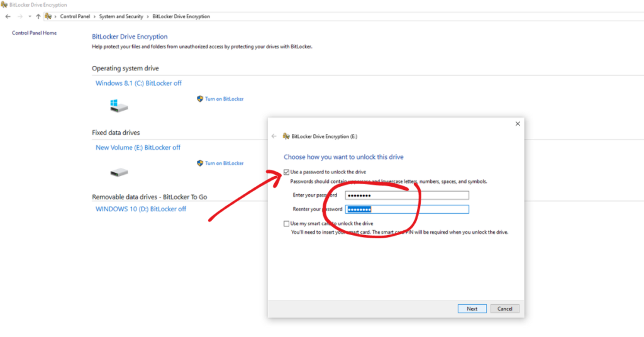Viewport: 644px width, 337px height.
Task: Open the recent locations dropdown arrow
Action: [x=30, y=16]
